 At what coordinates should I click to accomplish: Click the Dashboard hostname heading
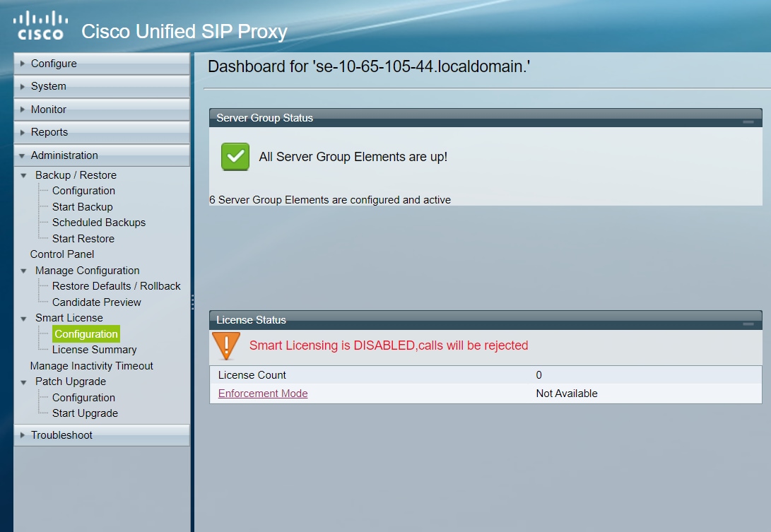(x=369, y=66)
